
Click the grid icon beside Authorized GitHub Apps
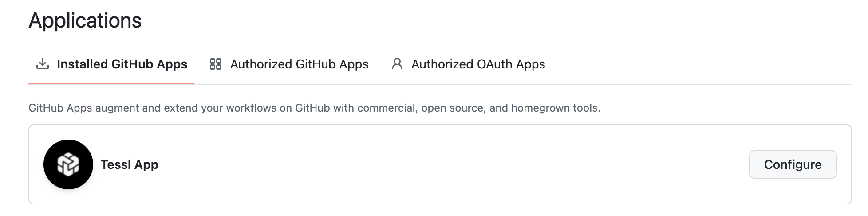[216, 64]
